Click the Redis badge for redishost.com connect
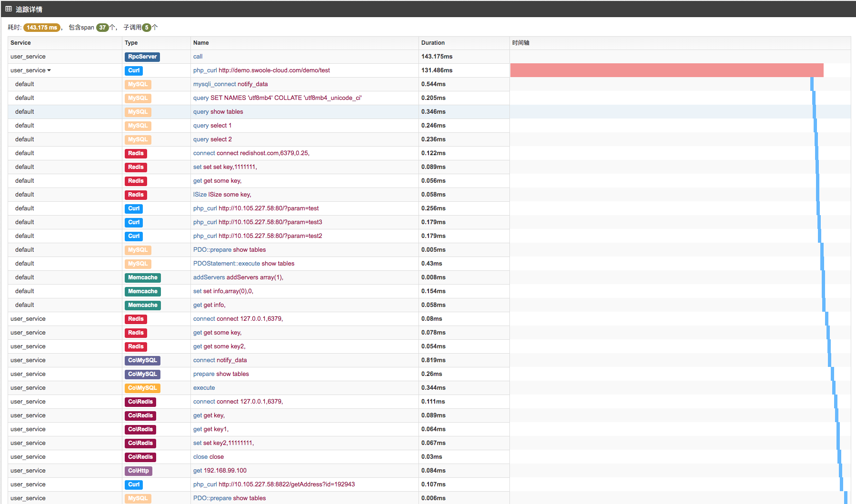The width and height of the screenshot is (856, 504). point(136,153)
